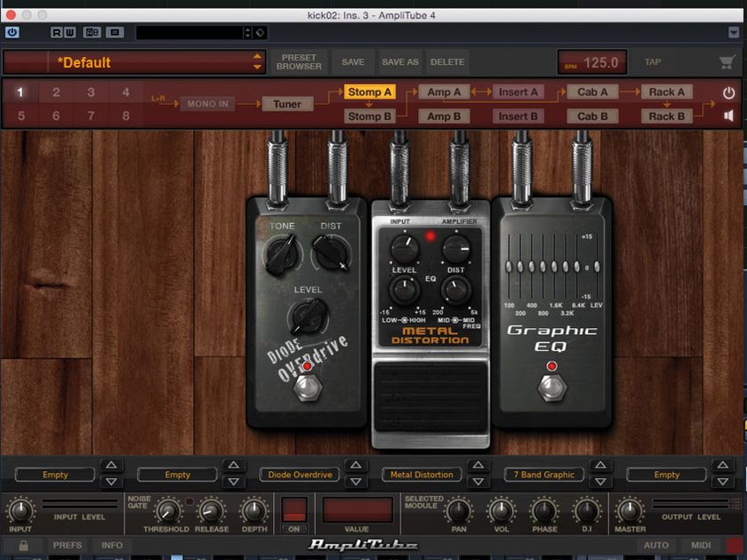Enable the R automation read icon
Image resolution: width=747 pixels, height=560 pixels.
(x=55, y=32)
